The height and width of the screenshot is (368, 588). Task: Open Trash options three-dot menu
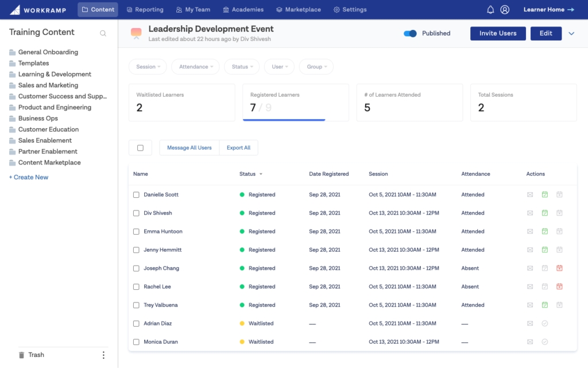tap(103, 355)
